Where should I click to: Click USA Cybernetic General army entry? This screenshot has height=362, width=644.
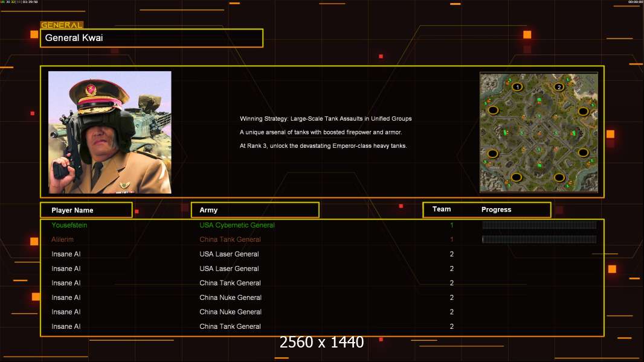[x=237, y=225]
